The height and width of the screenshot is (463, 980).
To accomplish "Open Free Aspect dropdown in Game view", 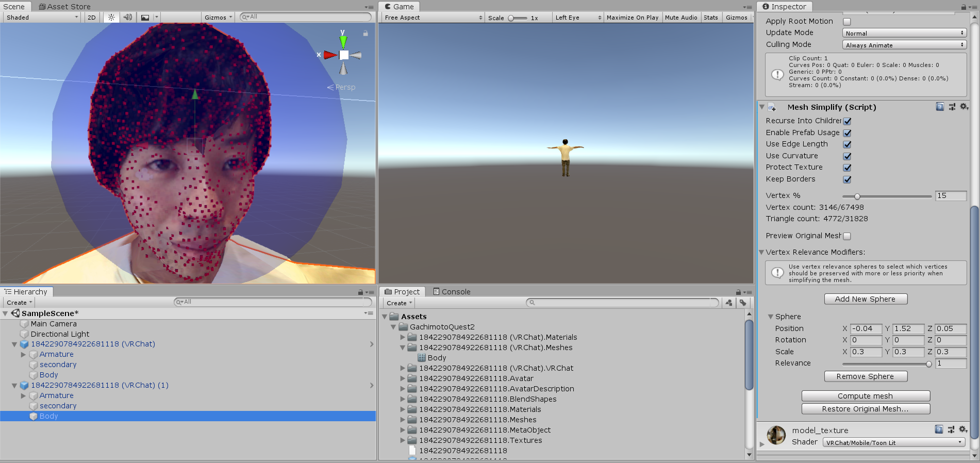I will point(433,17).
